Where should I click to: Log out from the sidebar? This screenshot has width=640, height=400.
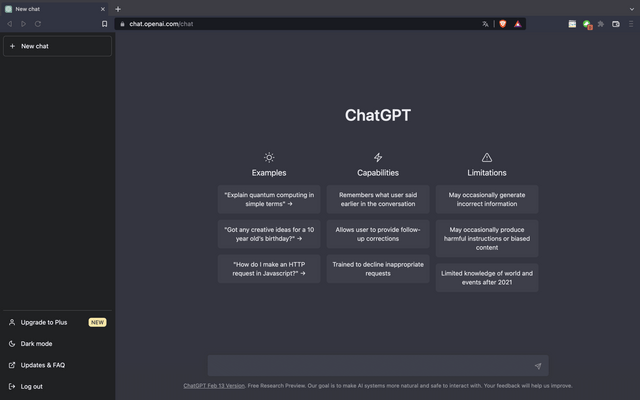31,386
